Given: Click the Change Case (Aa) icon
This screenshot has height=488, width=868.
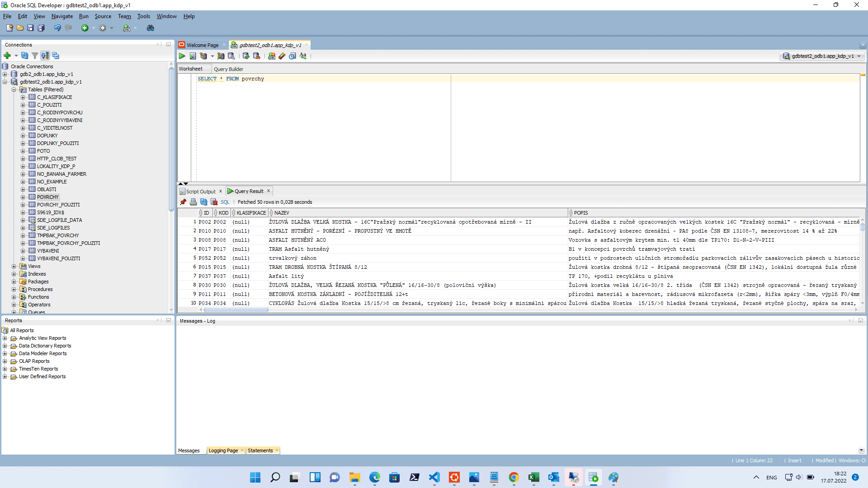Looking at the screenshot, I should click(303, 56).
